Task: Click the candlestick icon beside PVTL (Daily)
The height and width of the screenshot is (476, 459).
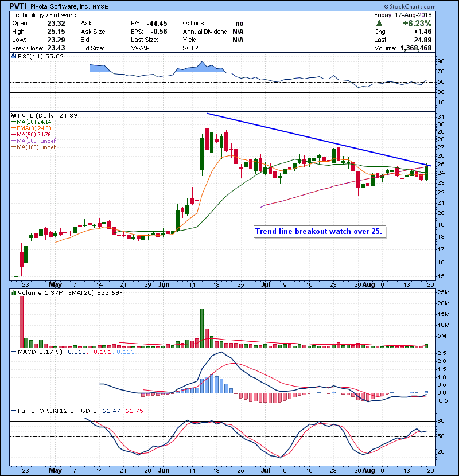Action: coord(13,115)
